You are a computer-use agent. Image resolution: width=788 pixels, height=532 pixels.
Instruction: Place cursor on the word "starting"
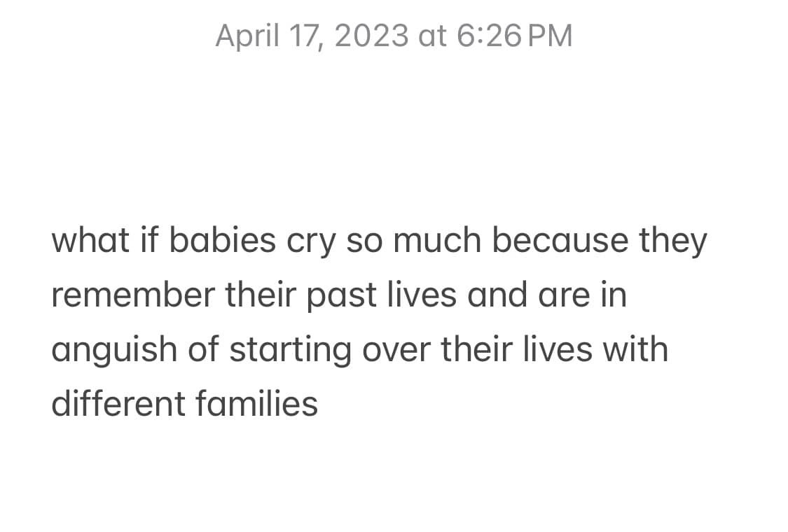tap(291, 350)
